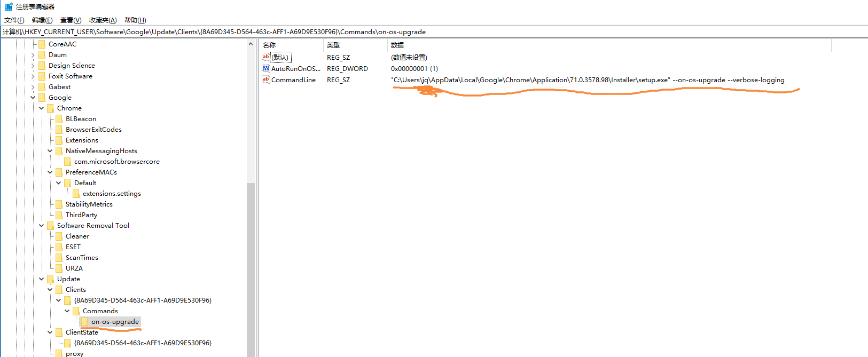Screen dimensions: 868x357
Task: Click the on-os-upgrade key folder icon
Action: coord(85,322)
